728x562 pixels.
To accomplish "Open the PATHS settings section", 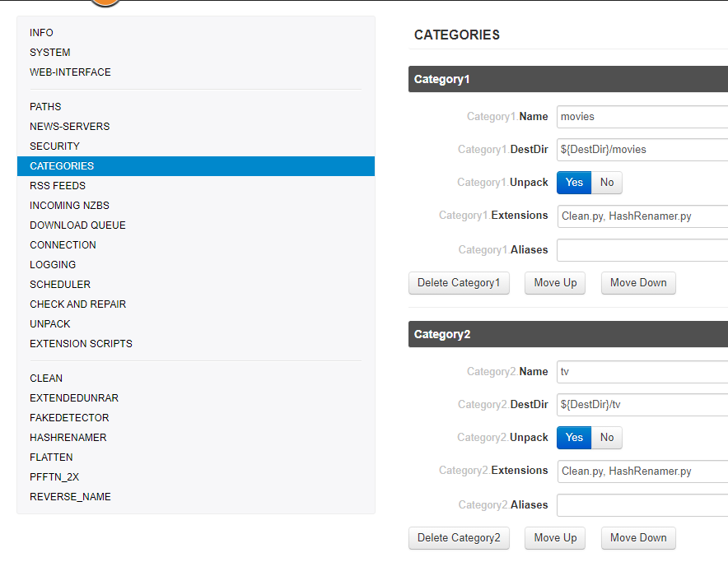I will click(x=45, y=107).
